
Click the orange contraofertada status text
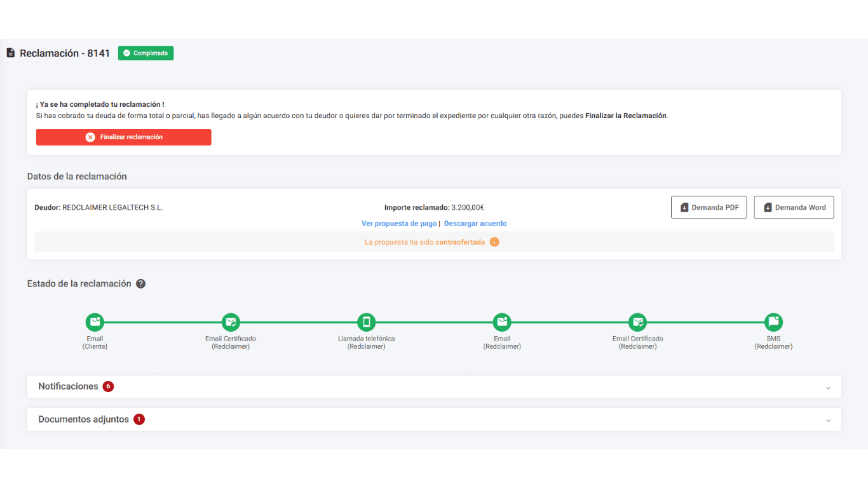click(460, 242)
